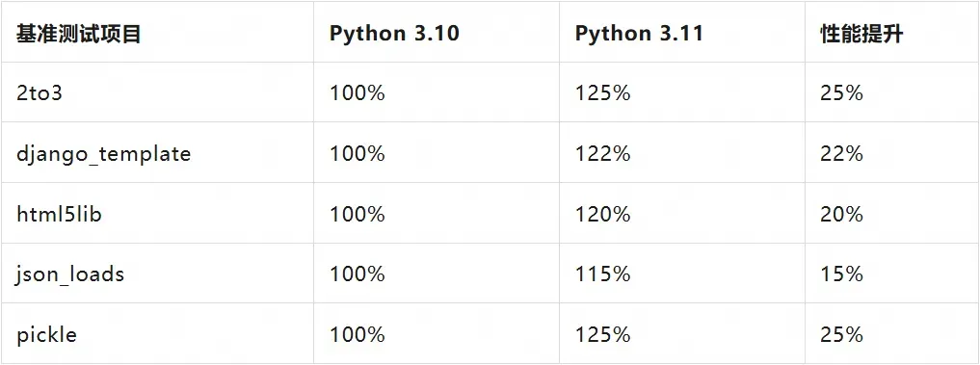Click the 120% value for html5lib
Viewport: 980px width, 365px height.
[602, 215]
